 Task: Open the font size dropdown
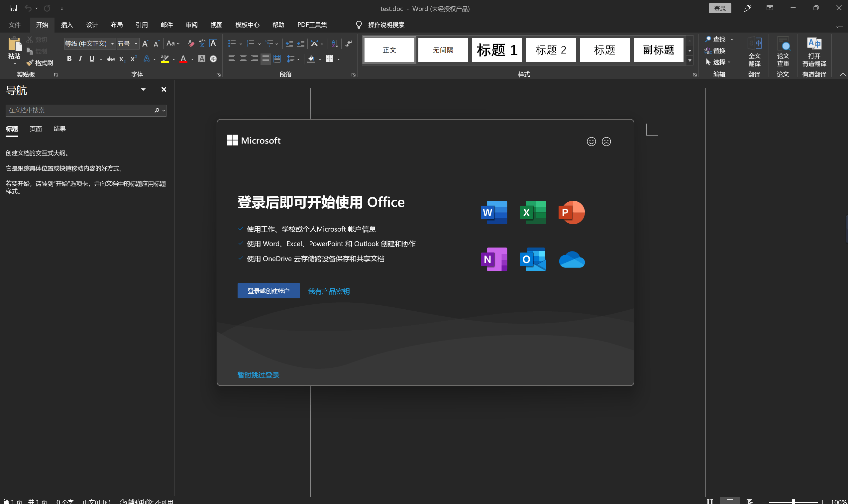pos(136,44)
